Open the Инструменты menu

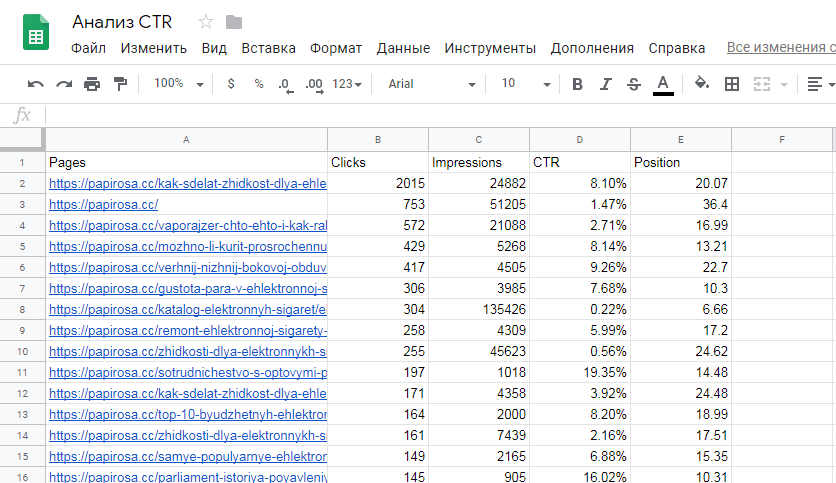(x=490, y=48)
